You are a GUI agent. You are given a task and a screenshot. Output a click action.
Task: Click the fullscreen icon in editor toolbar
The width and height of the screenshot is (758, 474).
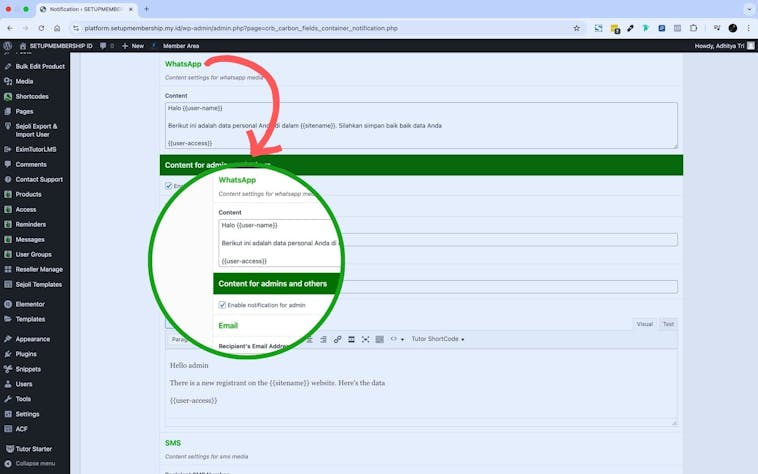pyautogui.click(x=365, y=339)
